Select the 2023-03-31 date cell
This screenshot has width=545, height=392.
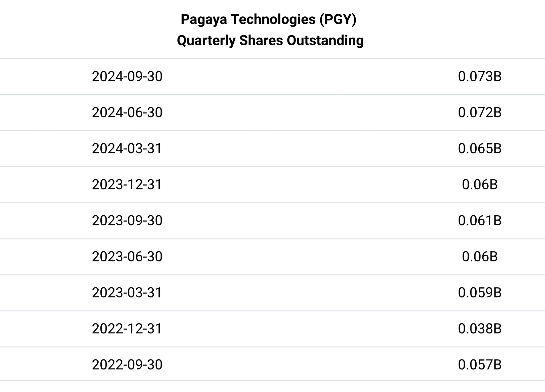click(127, 293)
